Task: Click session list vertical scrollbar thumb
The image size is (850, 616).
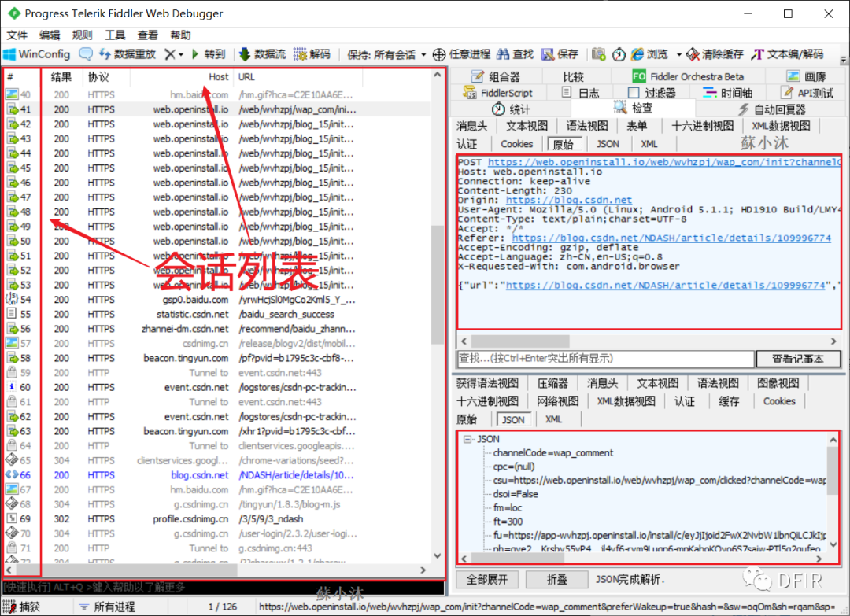Action: tap(437, 285)
